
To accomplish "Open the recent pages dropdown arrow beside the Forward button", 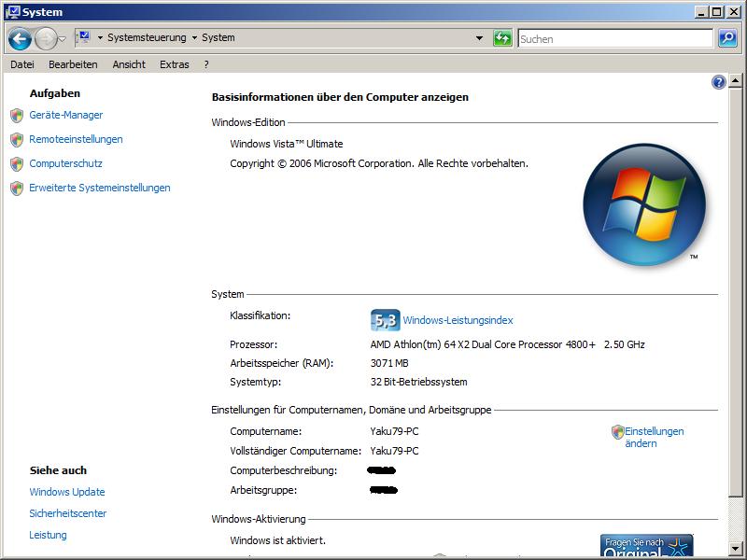I will [62, 39].
